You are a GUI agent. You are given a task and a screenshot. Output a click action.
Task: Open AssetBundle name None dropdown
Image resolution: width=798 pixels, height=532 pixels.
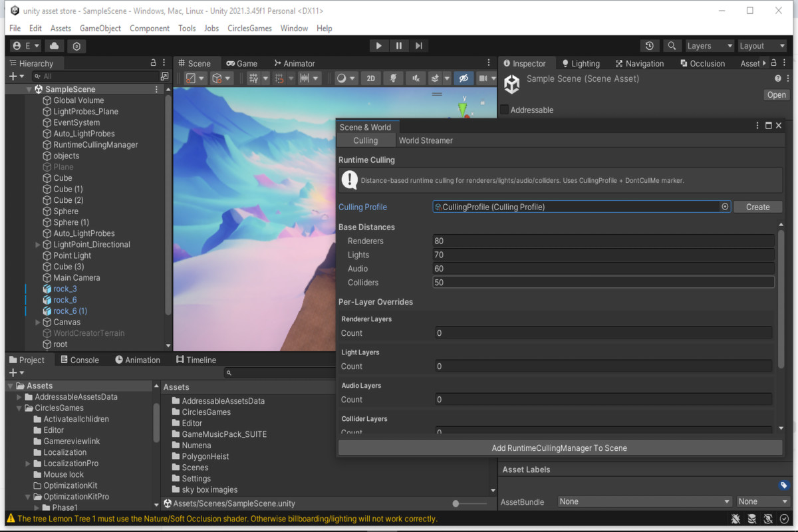[644, 501]
